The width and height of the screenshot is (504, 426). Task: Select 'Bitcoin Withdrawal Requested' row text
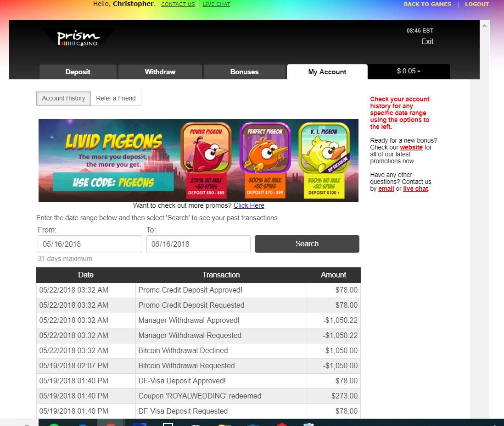[x=187, y=365]
